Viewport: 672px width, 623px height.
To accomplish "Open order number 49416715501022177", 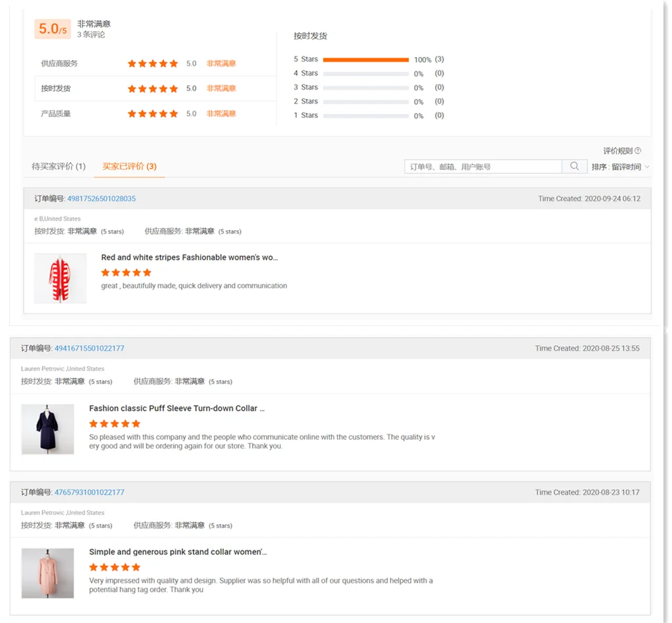I will 89,348.
